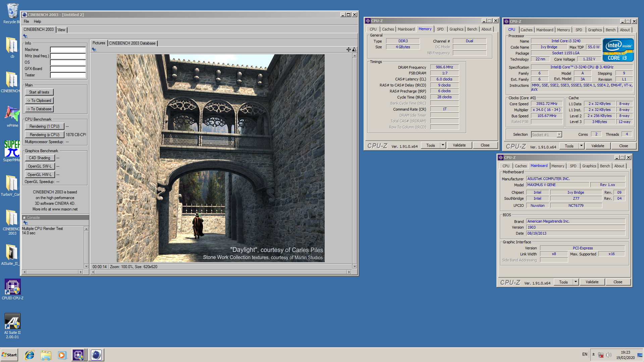Click the To Database button

[x=39, y=109]
